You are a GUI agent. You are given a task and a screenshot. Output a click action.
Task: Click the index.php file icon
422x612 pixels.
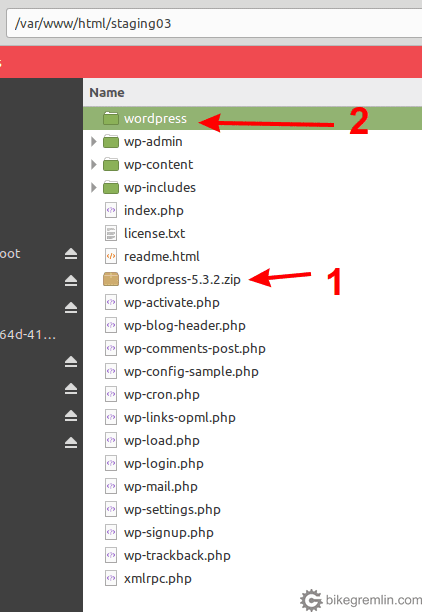coord(111,211)
